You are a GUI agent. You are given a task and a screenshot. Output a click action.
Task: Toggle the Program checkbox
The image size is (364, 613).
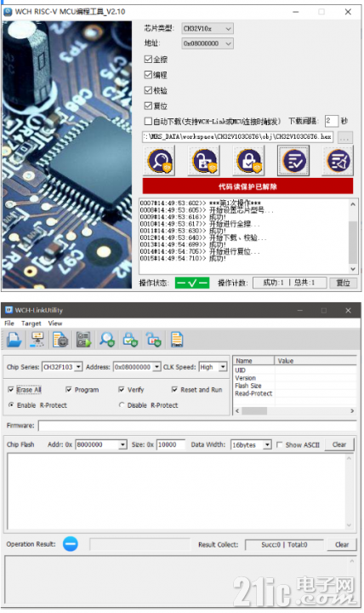69,390
